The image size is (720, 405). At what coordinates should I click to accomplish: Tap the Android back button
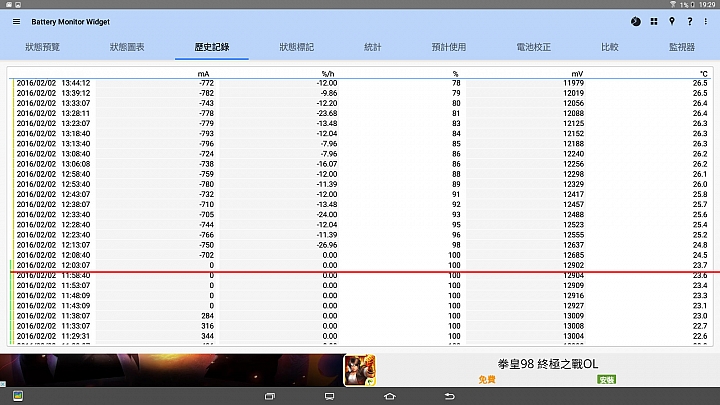450,396
